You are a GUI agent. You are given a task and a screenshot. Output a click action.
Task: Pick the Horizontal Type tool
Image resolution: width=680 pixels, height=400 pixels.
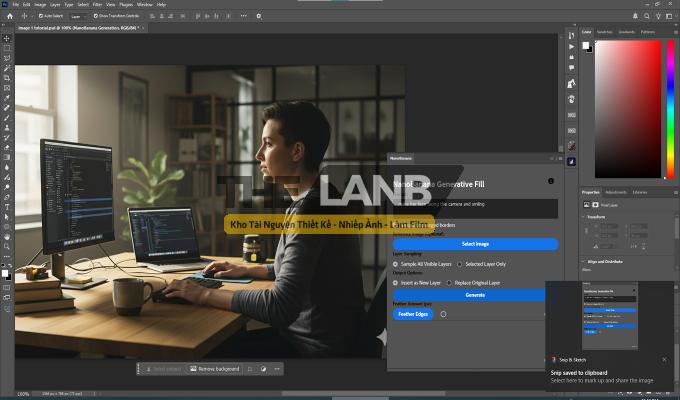[7, 206]
